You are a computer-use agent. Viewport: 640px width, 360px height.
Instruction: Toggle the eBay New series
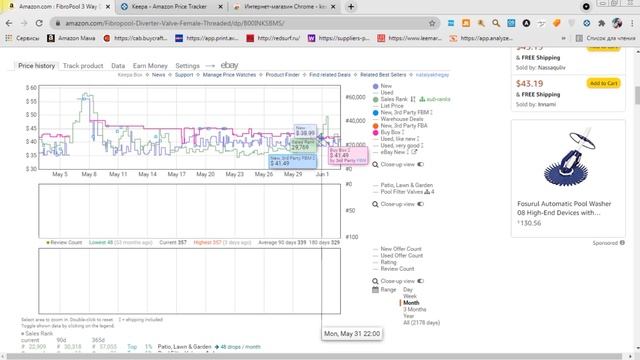pyautogui.click(x=391, y=152)
